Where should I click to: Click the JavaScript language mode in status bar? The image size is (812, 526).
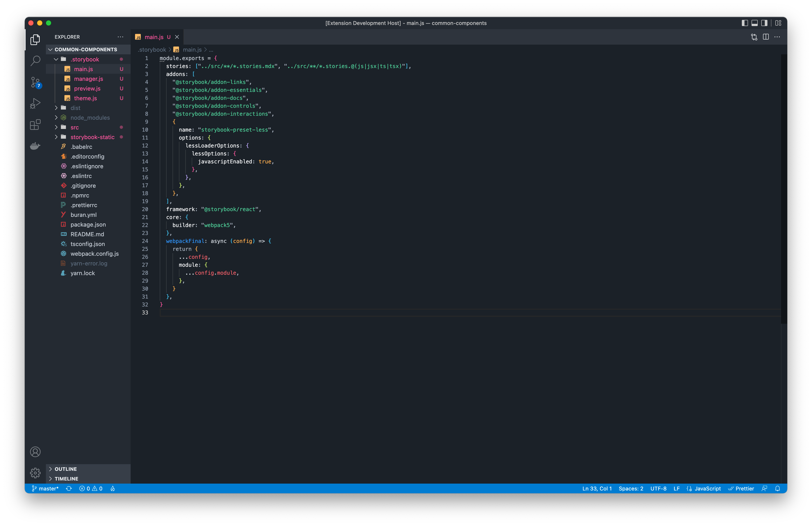[x=707, y=488]
